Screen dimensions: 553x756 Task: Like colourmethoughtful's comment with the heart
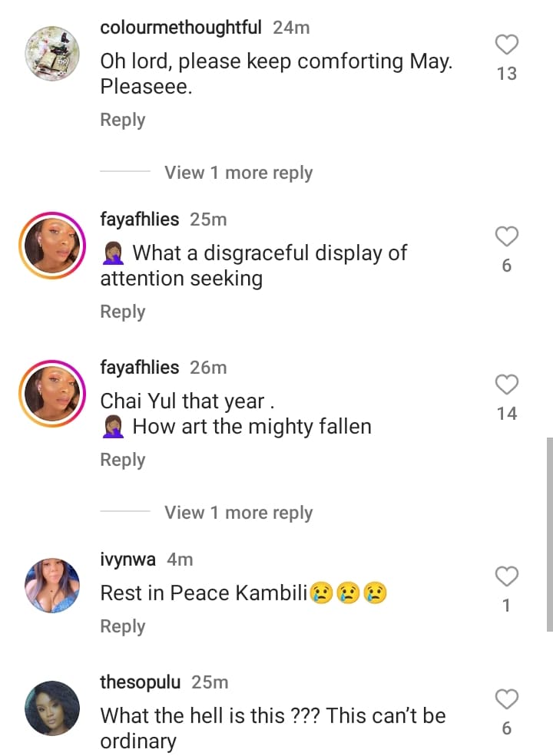[x=506, y=45]
